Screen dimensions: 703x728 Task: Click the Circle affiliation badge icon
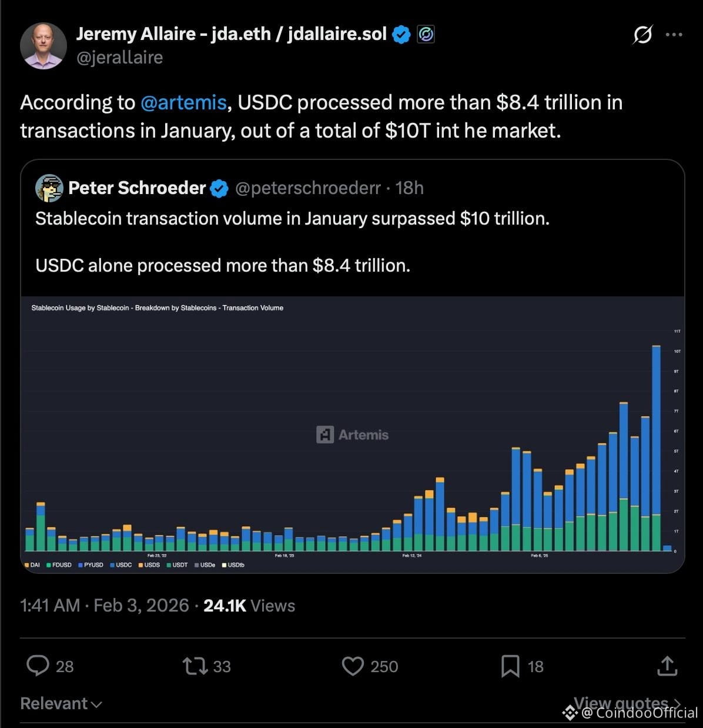(426, 35)
